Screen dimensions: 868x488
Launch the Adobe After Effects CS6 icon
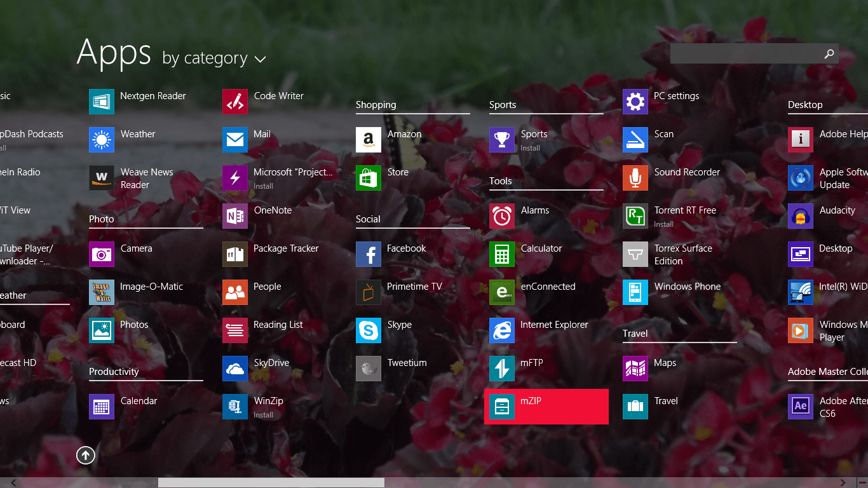(x=801, y=407)
